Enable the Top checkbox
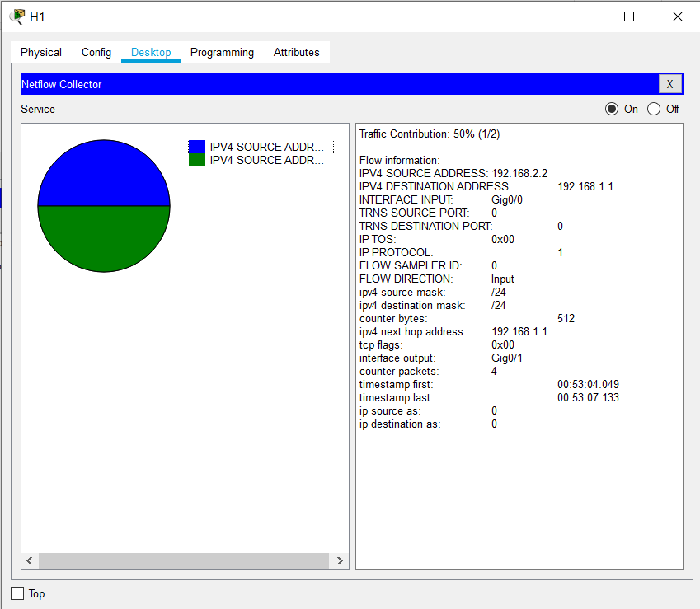700x609 pixels. click(17, 593)
